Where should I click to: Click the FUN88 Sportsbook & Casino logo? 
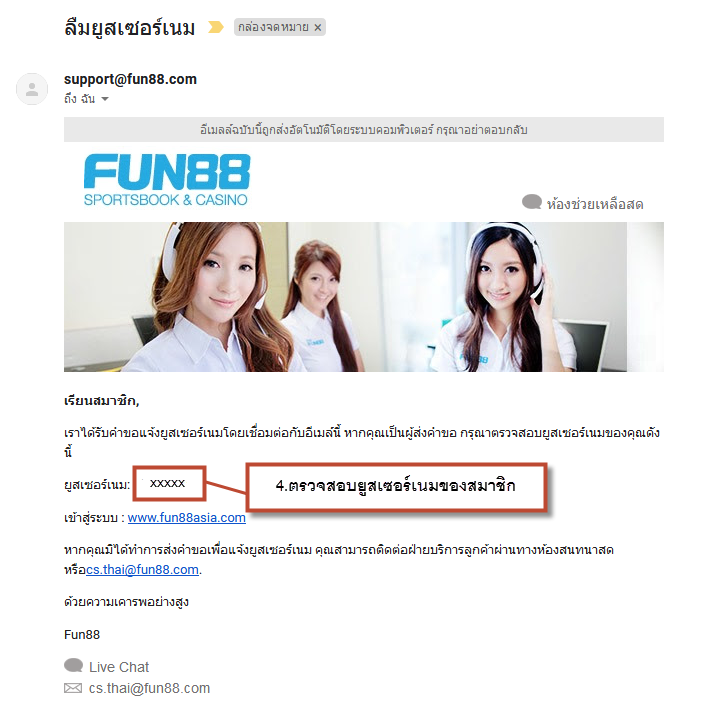167,180
